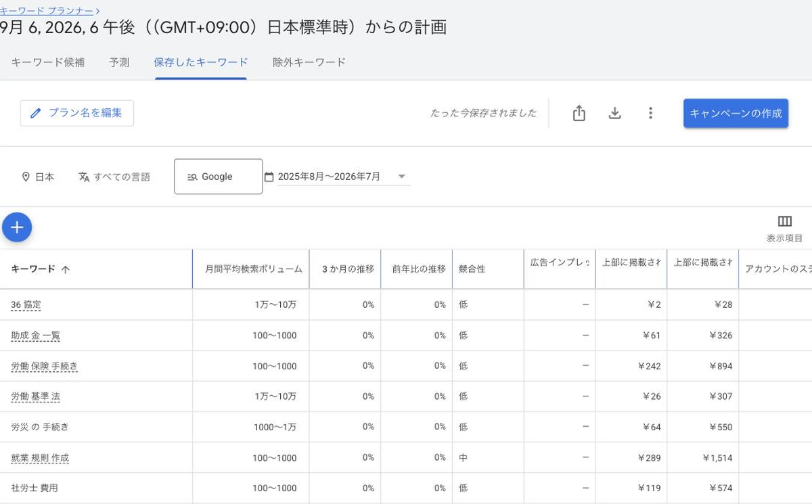Select the keyword 助成金 一覧
This screenshot has width=812, height=504.
(35, 336)
